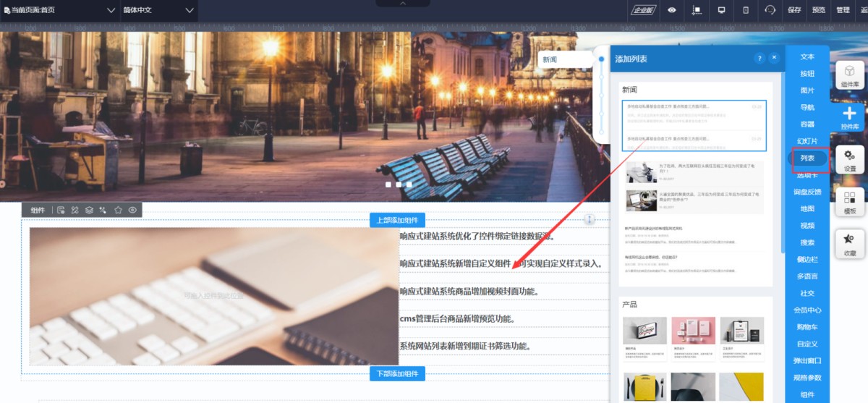
Task: Click the layers icon in component toolbar
Action: point(89,210)
